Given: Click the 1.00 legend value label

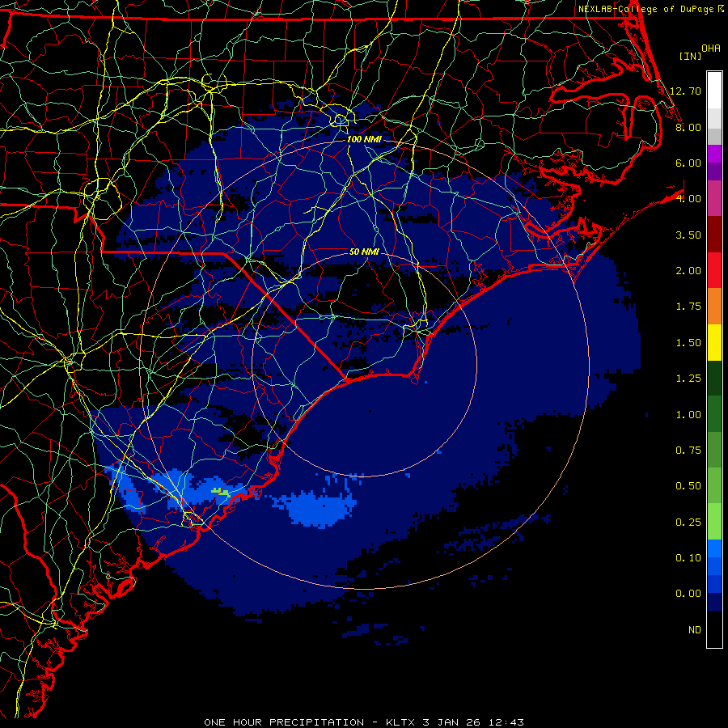Looking at the screenshot, I should point(688,415).
